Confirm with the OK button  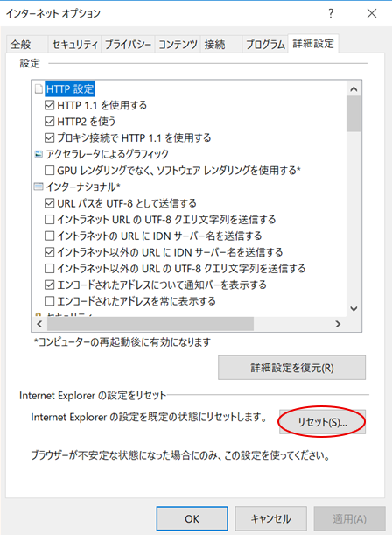[x=192, y=519]
